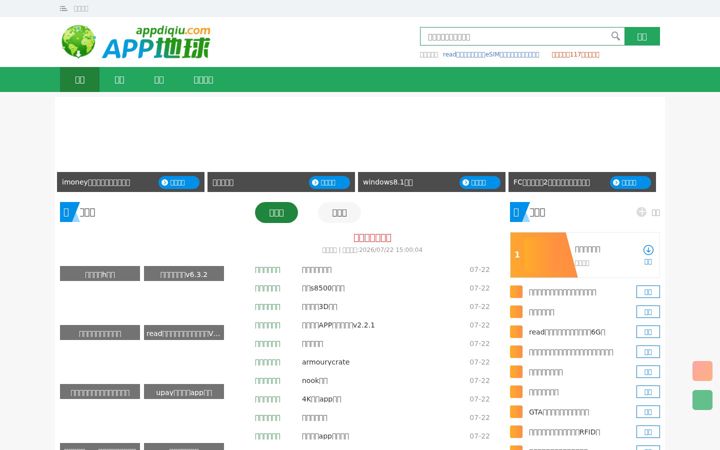Viewport: 720px width, 450px height.
Task: Open the "nook" list entry
Action: pyautogui.click(x=315, y=381)
